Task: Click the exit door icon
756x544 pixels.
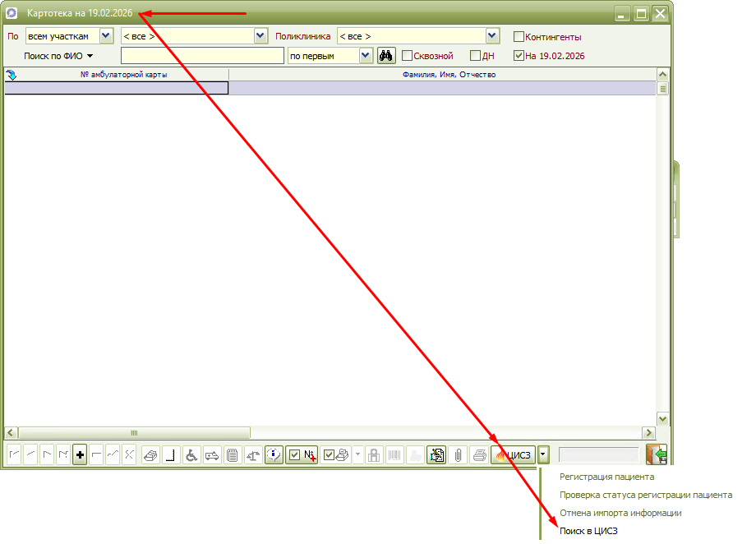Action: click(x=657, y=454)
